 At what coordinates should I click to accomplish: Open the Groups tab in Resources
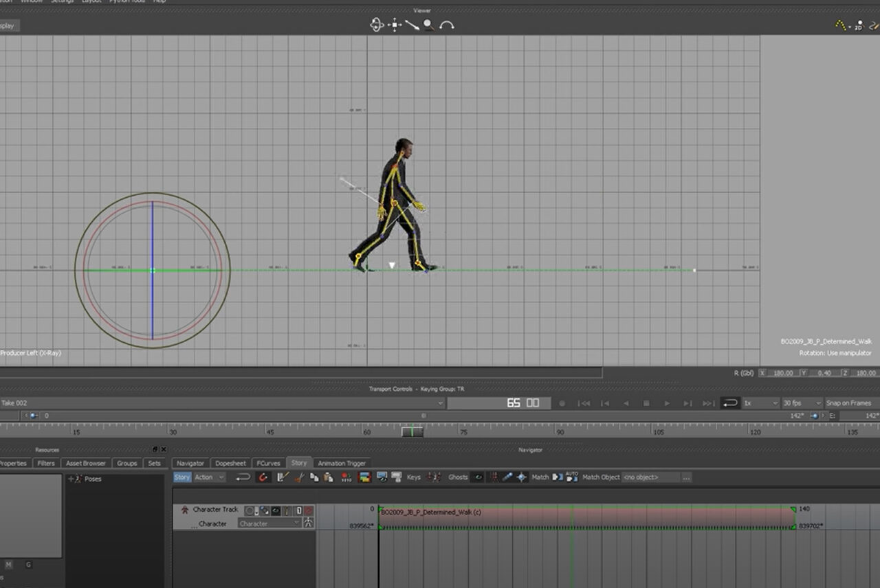tap(127, 464)
